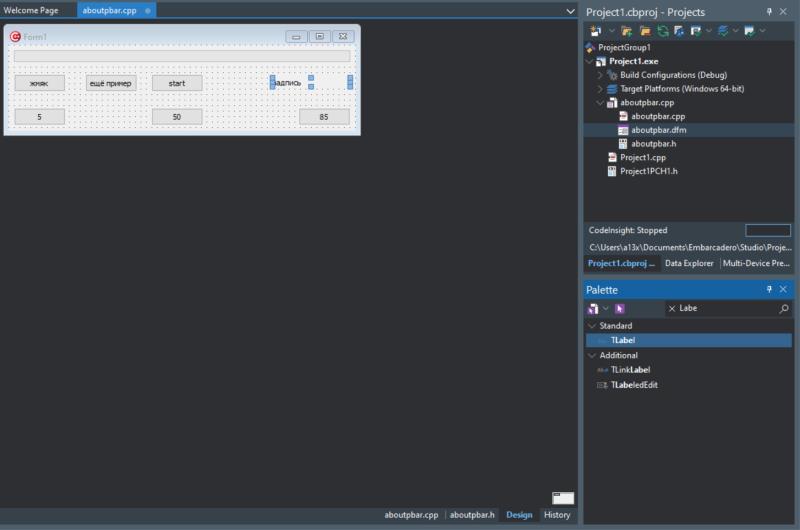Expand Target Platforms (Windows 64-bit) node

click(x=600, y=89)
